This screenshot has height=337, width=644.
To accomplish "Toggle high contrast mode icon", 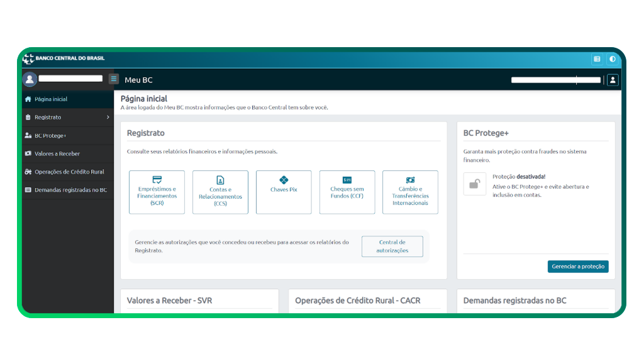I will tap(613, 59).
